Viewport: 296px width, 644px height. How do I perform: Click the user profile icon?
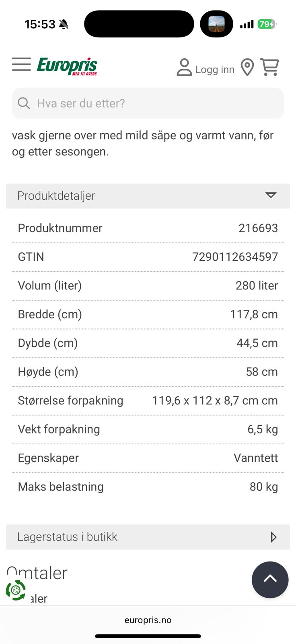pyautogui.click(x=184, y=67)
